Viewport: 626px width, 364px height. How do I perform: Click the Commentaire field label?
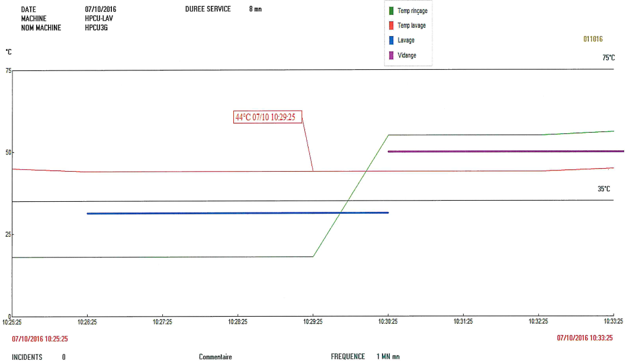point(216,357)
